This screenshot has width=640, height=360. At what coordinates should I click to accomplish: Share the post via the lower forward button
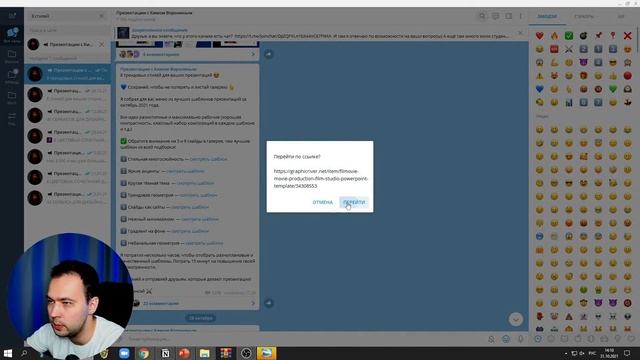click(x=269, y=303)
